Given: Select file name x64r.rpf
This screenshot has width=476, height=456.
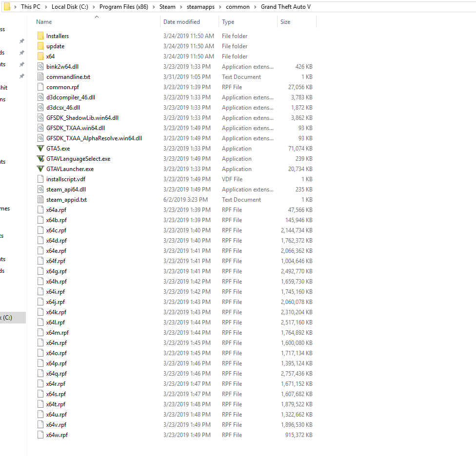Looking at the screenshot, I should pyautogui.click(x=56, y=384).
